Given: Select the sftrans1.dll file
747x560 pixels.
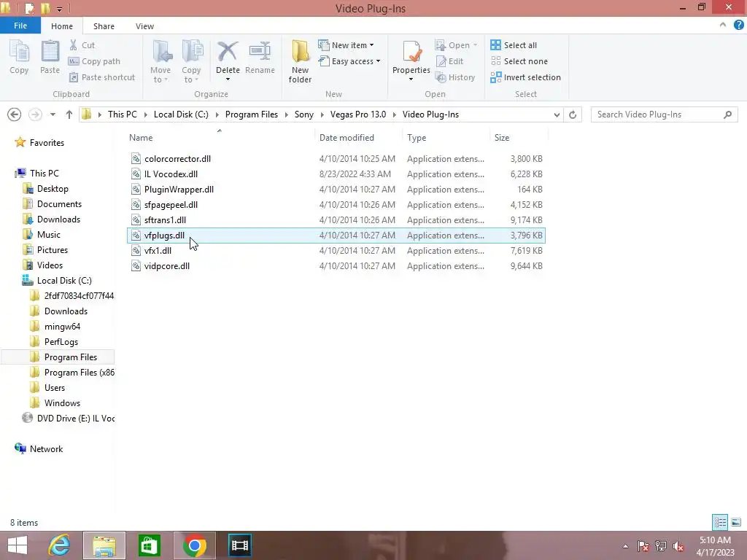Looking at the screenshot, I should 336,220.
